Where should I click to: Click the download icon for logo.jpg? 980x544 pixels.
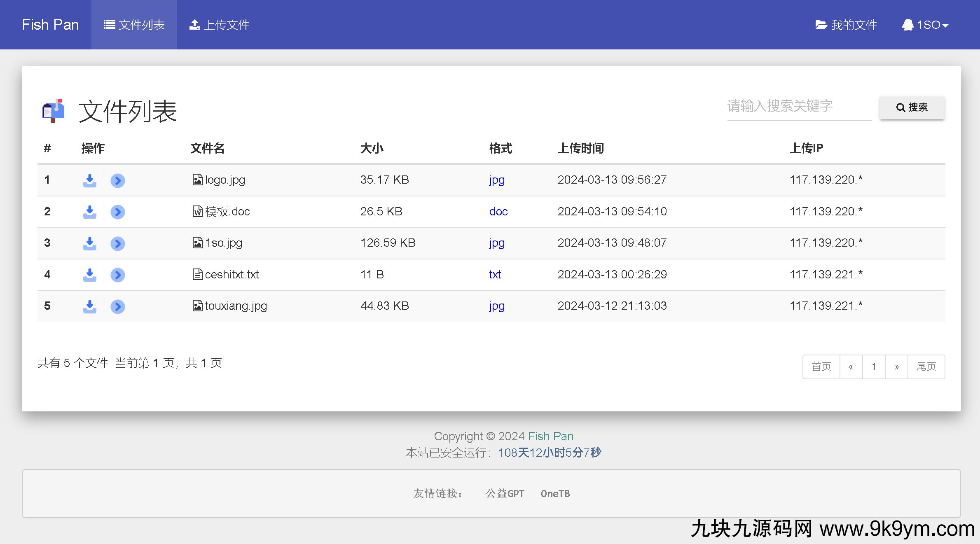pyautogui.click(x=90, y=180)
